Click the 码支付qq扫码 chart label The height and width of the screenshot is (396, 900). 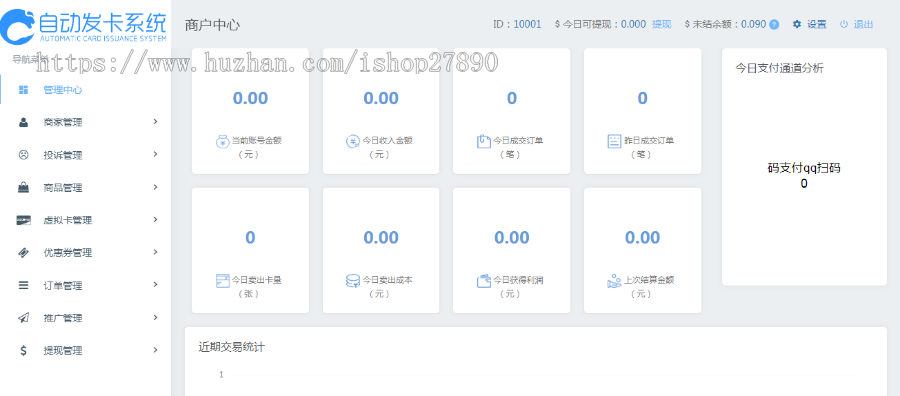[804, 168]
